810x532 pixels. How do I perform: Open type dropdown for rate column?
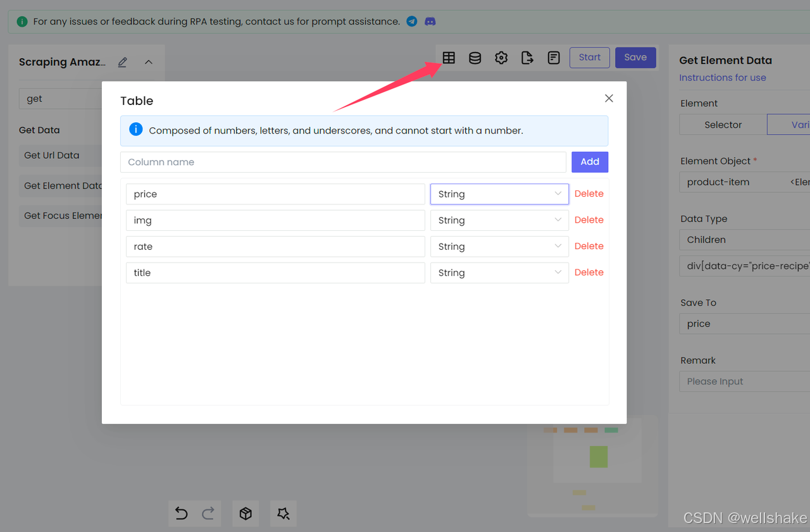[x=499, y=247]
